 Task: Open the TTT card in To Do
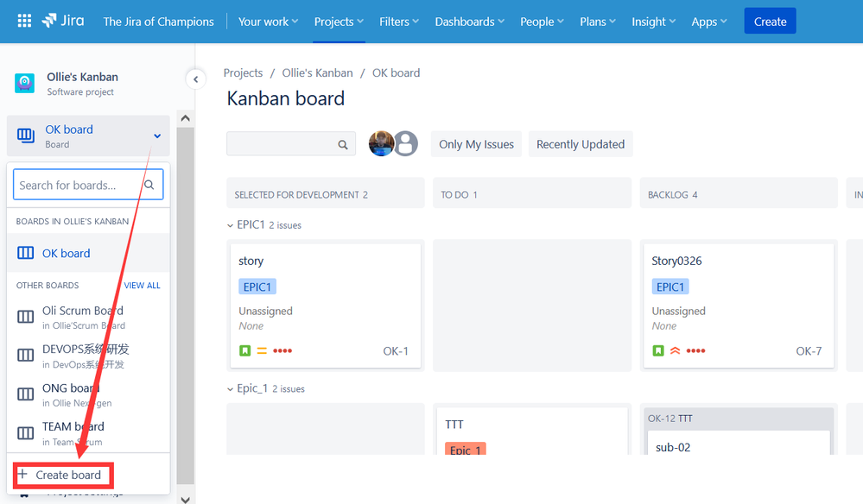pyautogui.click(x=532, y=431)
